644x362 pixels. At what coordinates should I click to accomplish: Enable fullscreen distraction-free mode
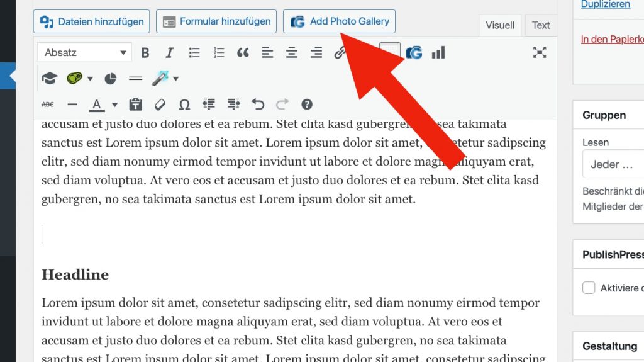pos(539,53)
